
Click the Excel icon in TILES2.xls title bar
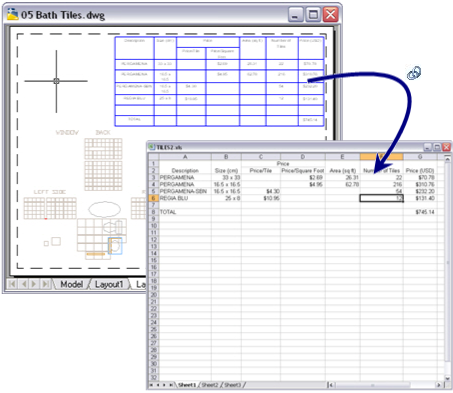click(x=152, y=147)
